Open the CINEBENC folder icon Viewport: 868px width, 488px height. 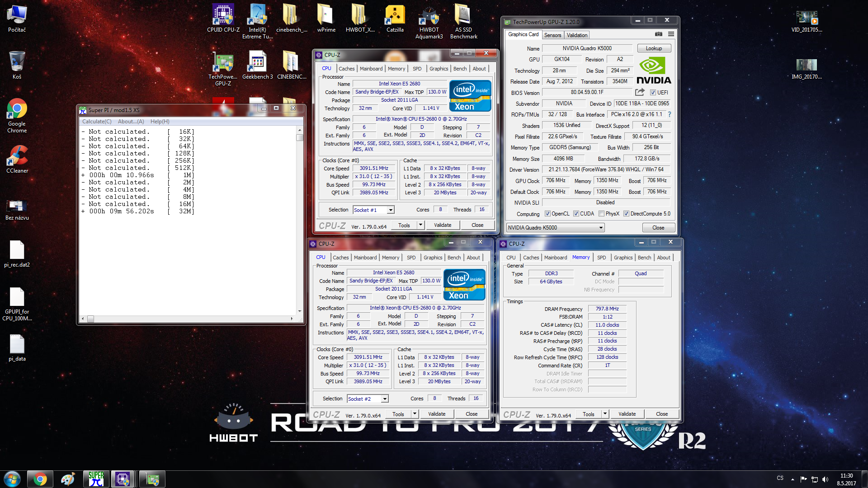click(292, 66)
